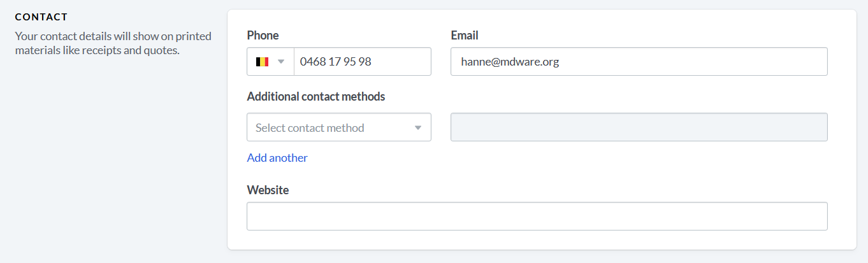This screenshot has height=263, width=868.
Task: Click the Belgian flag icon
Action: pos(262,62)
